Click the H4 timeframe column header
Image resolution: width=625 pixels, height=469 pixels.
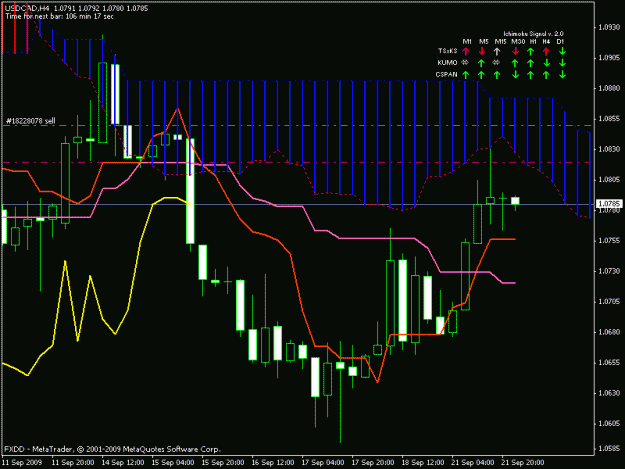coord(546,41)
